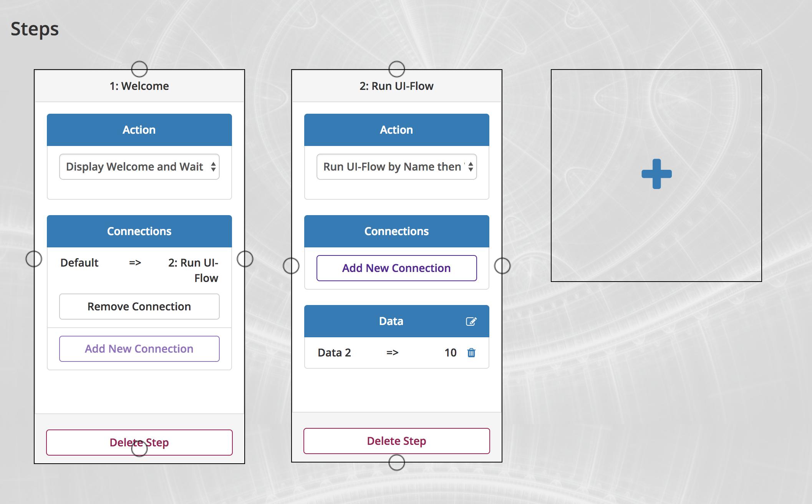Open the Run UI-Flow by Name dropdown
Image resolution: width=812 pixels, height=504 pixels.
pos(396,167)
